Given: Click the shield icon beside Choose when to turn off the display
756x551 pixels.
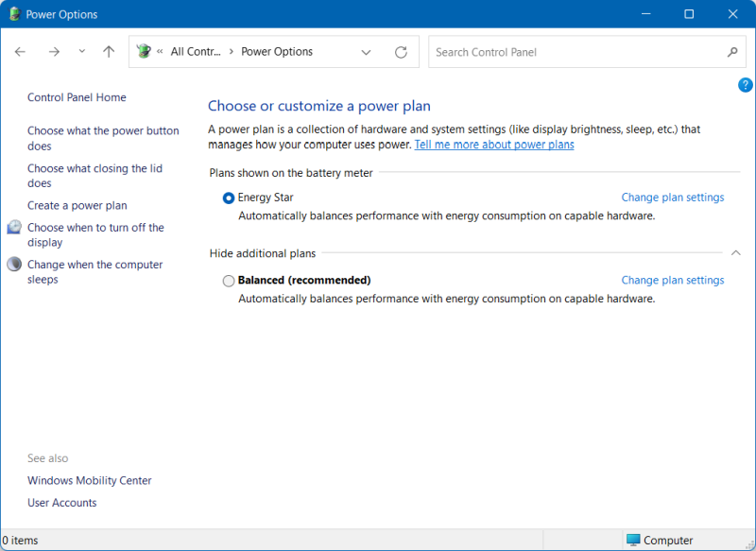Looking at the screenshot, I should pyautogui.click(x=13, y=227).
